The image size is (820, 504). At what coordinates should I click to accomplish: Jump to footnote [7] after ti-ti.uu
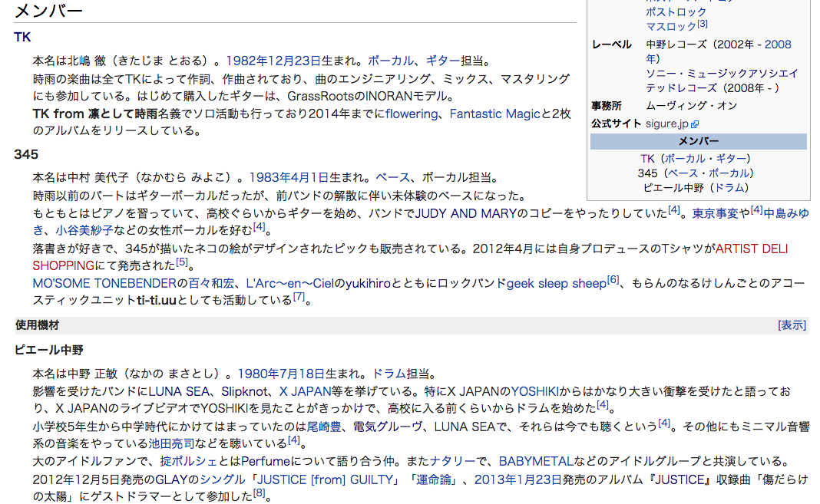click(299, 297)
